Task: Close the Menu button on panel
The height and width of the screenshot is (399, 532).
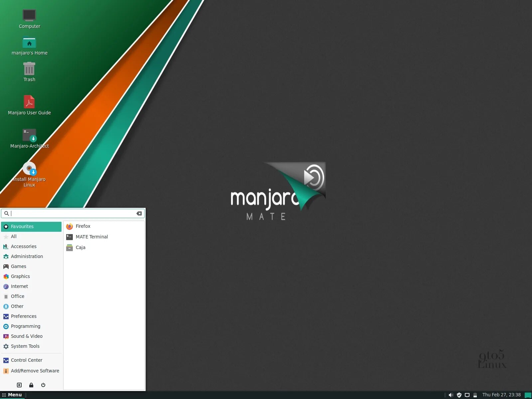Action: (12, 395)
